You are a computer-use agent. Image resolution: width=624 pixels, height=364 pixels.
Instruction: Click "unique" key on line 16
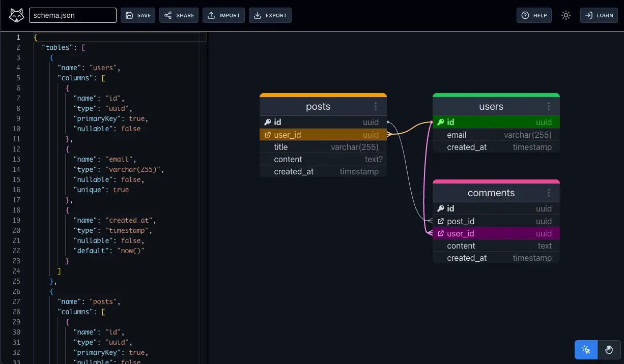(x=89, y=190)
